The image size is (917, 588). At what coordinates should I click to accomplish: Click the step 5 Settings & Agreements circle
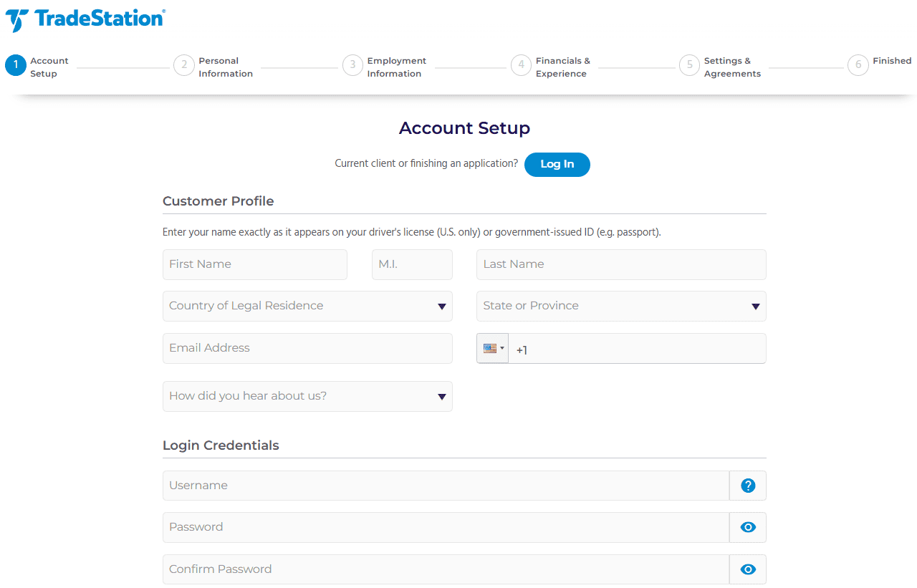coord(689,65)
